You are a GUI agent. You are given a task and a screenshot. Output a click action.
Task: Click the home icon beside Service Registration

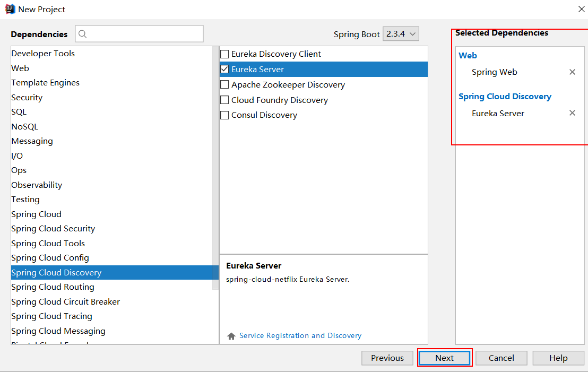(x=231, y=336)
